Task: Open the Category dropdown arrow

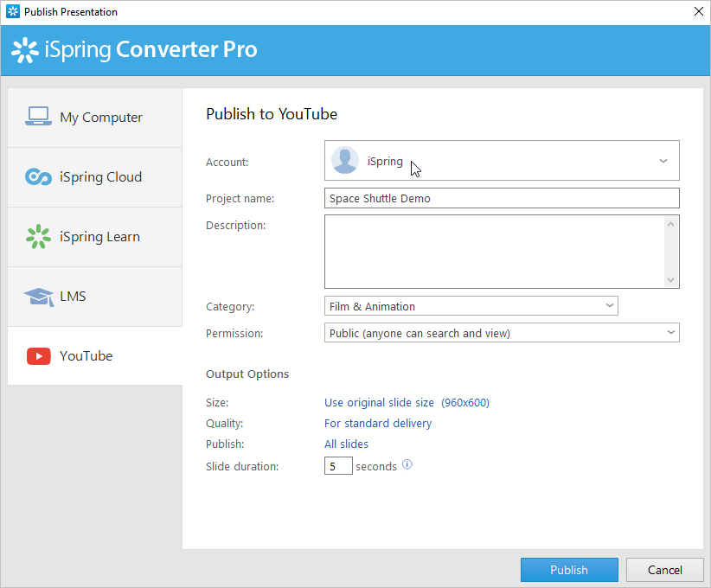Action: (610, 305)
